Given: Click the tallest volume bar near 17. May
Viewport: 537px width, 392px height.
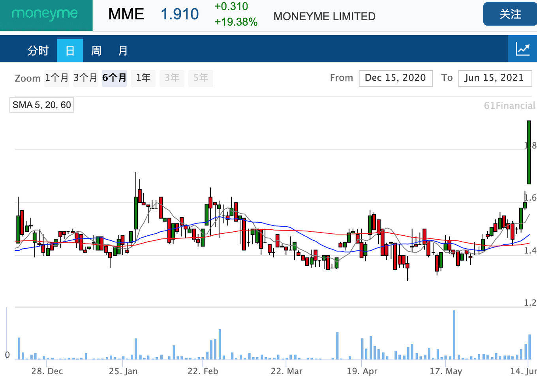Looking at the screenshot, I should pos(454,335).
